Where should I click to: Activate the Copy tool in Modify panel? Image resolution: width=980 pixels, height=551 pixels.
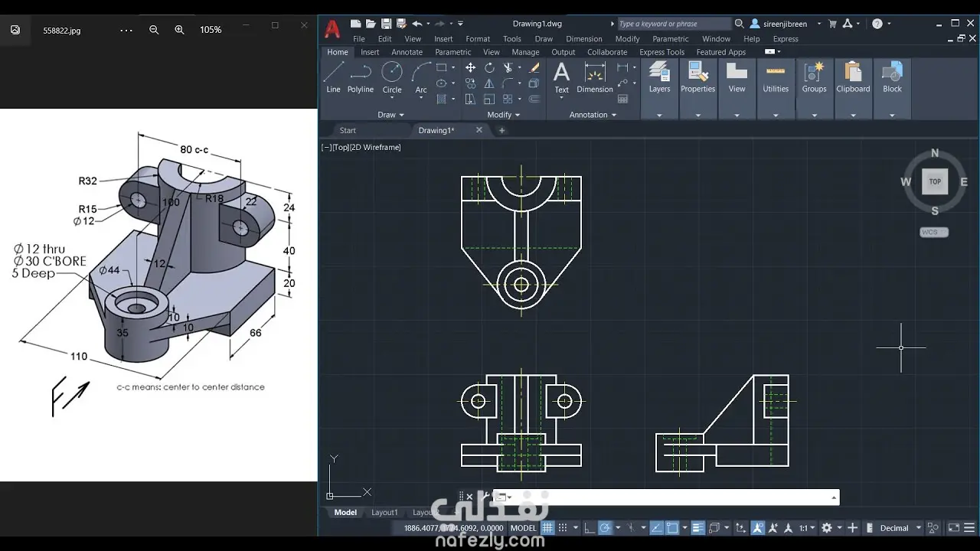(x=470, y=83)
